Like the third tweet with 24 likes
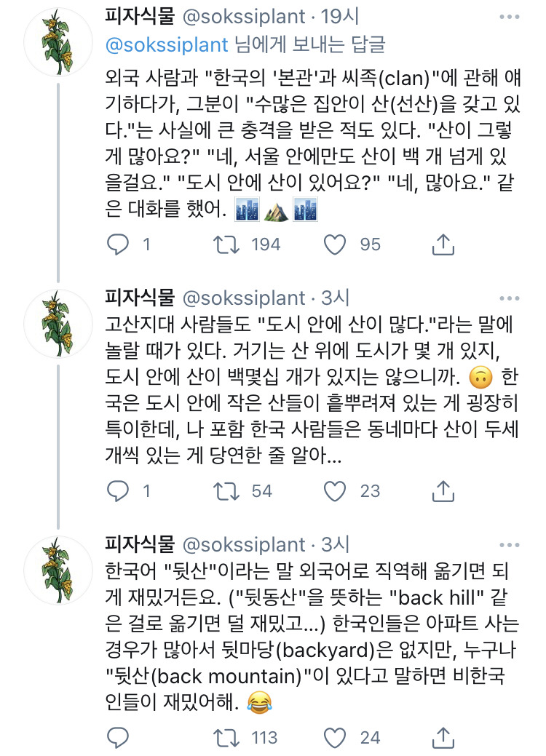Image resolution: width=546 pixels, height=756 pixels. point(335,738)
